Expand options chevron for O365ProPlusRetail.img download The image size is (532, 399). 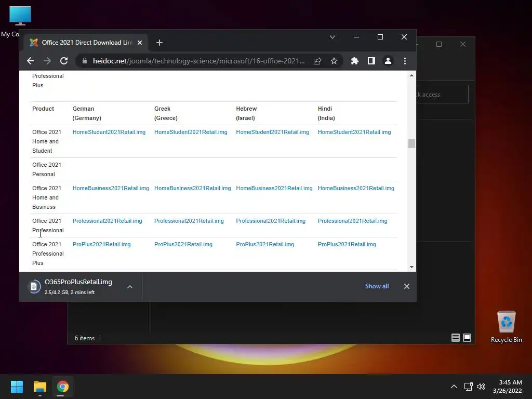coord(129,287)
